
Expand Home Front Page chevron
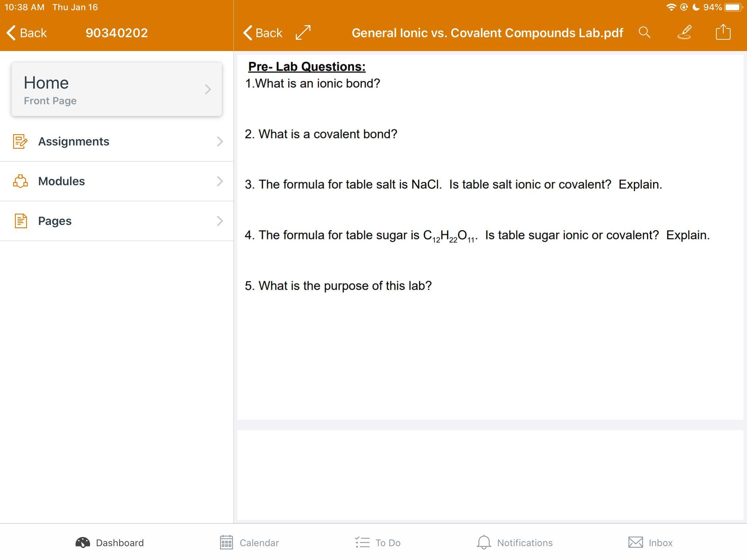[208, 89]
